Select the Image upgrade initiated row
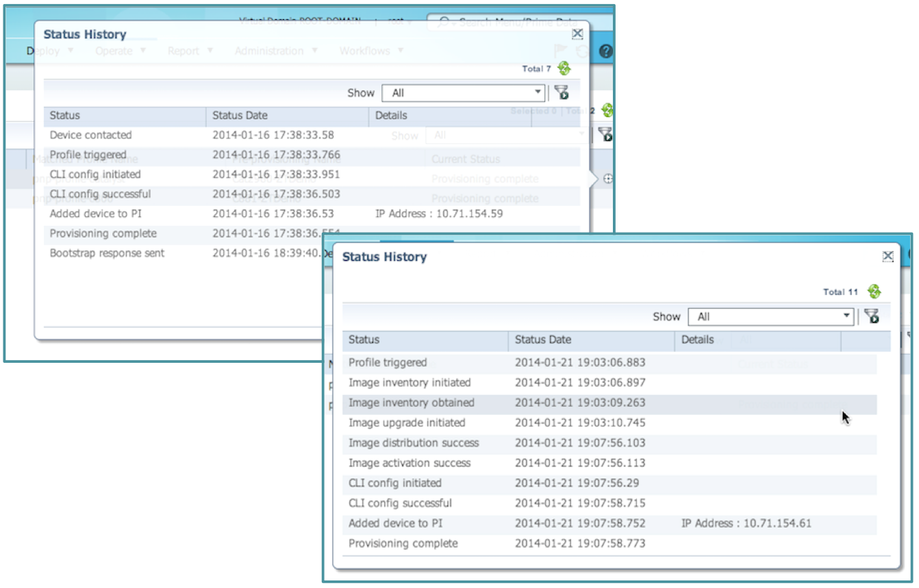 tap(407, 423)
